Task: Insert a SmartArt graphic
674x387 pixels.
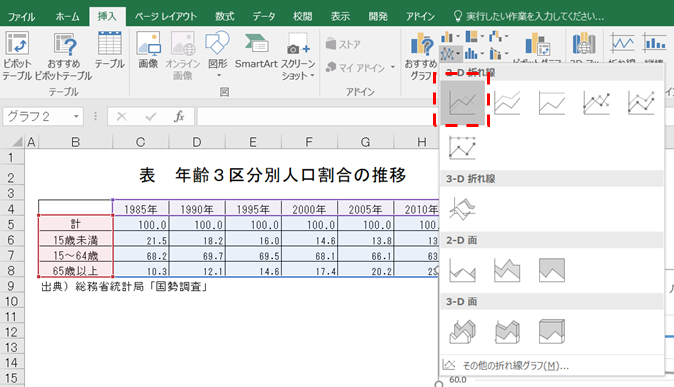Action: click(256, 50)
